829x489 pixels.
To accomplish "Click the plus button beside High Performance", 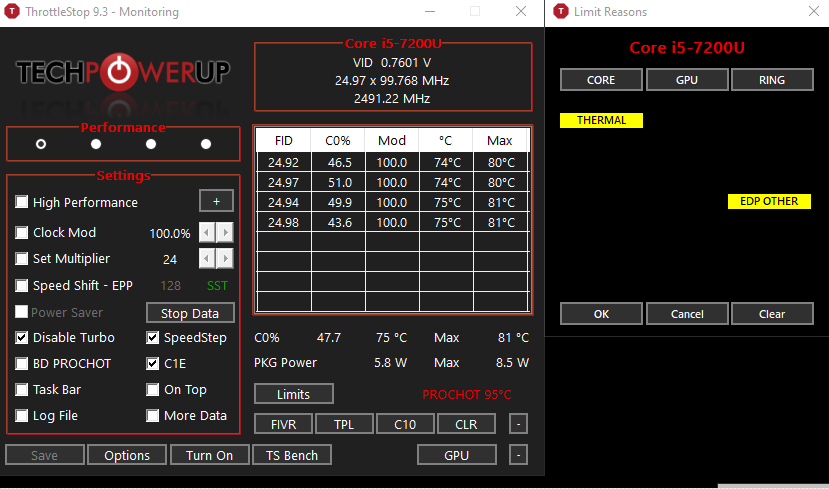I will click(x=216, y=201).
